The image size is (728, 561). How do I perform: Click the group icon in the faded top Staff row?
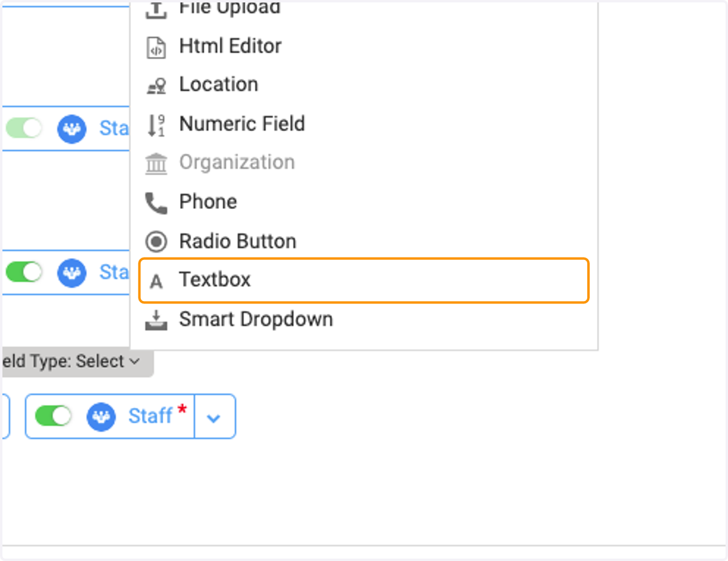coord(72,129)
